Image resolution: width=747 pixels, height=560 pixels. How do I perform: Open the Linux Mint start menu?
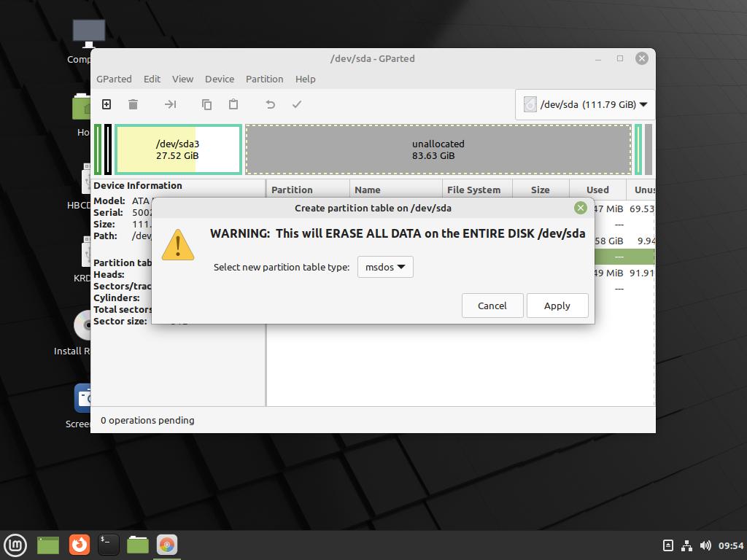pos(15,544)
